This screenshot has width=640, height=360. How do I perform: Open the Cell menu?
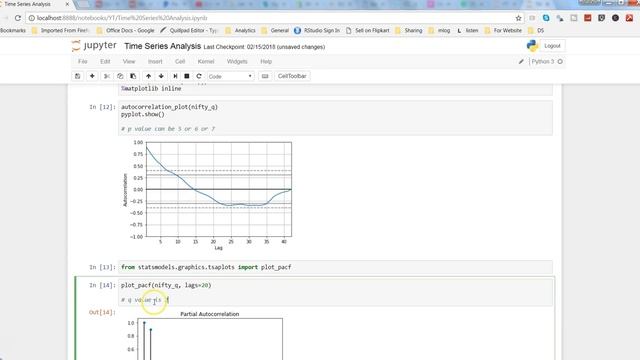180,62
